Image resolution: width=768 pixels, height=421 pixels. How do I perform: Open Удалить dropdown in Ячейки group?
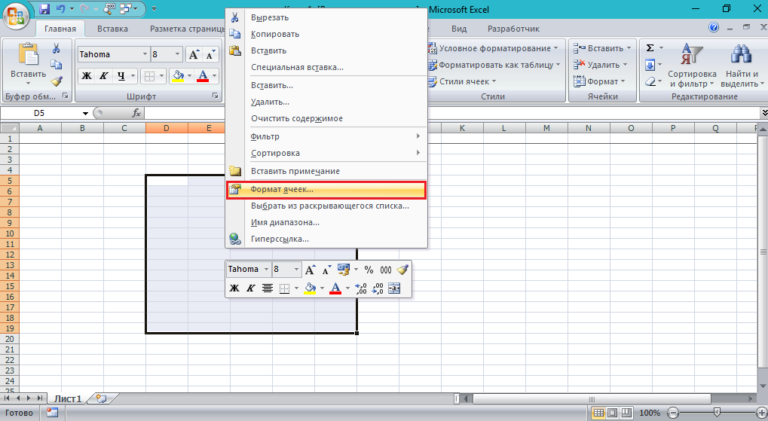point(600,65)
